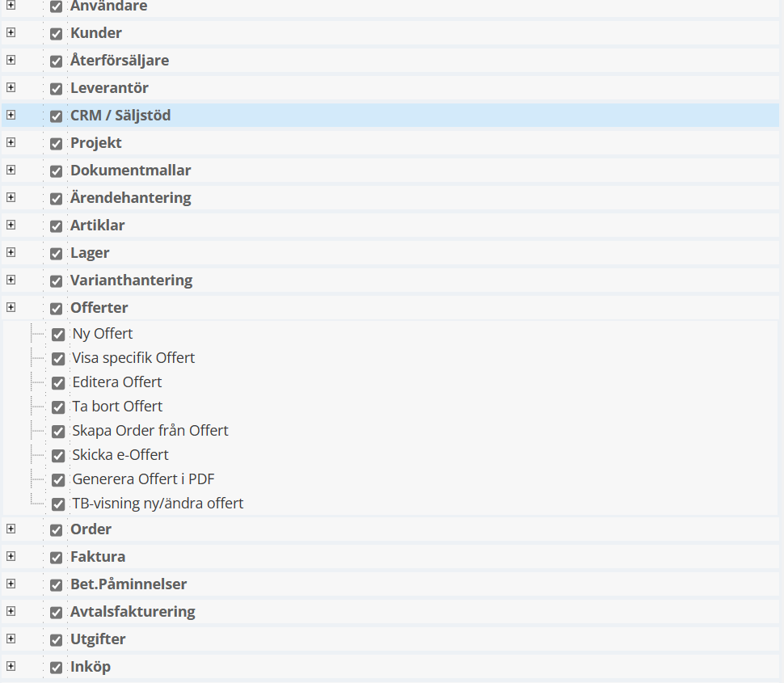Expand the Inköp tree node
This screenshot has width=784, height=683.
tap(11, 666)
